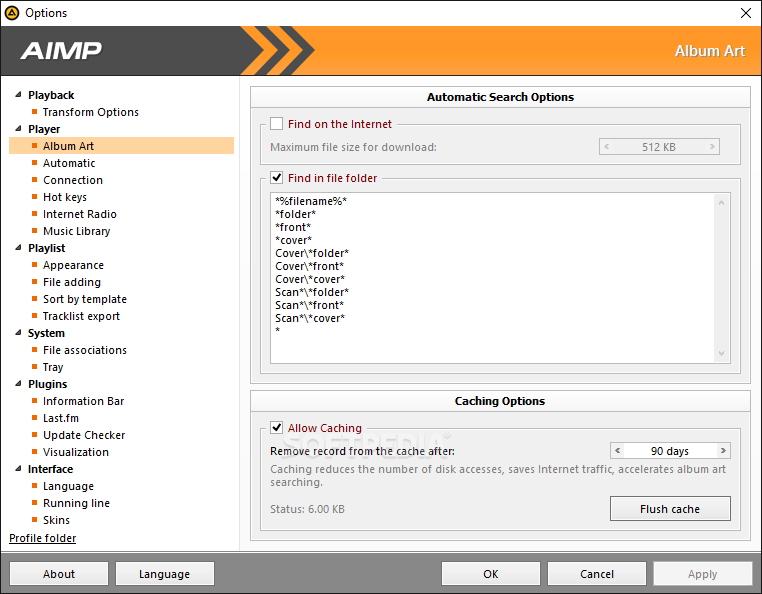Collapse the Player tree section

18,128
